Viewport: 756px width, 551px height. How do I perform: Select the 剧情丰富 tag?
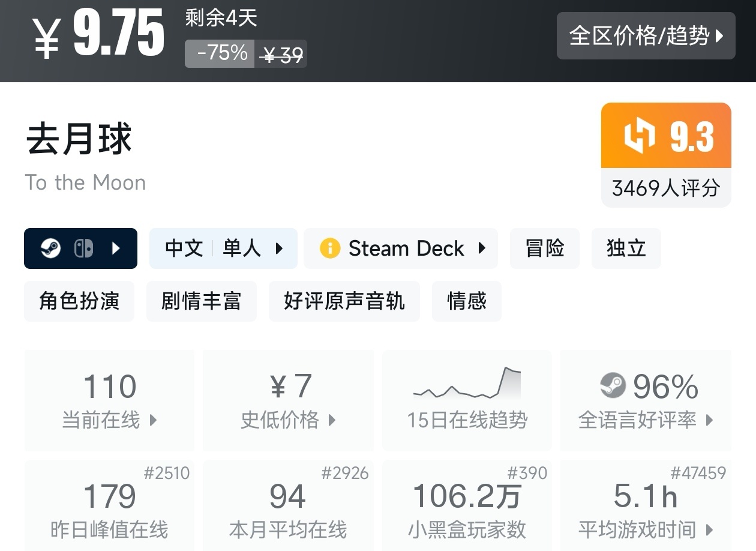(x=201, y=301)
